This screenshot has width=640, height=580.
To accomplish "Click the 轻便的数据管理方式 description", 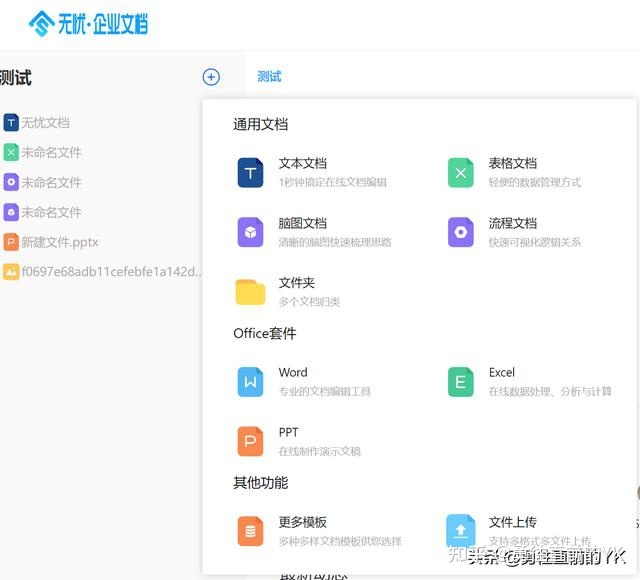I will coord(535,182).
